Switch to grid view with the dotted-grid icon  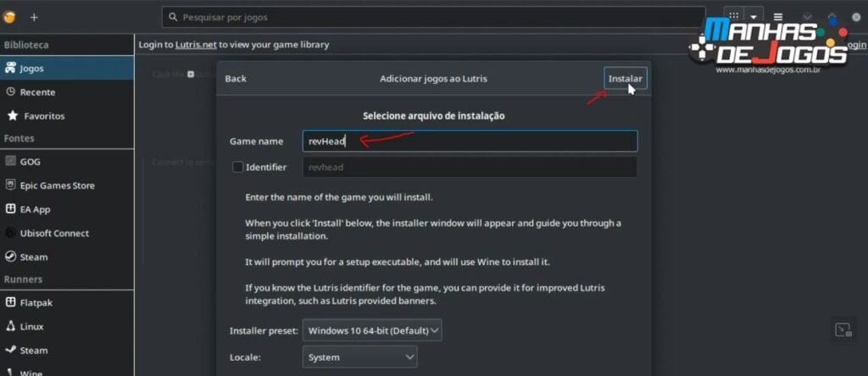pyautogui.click(x=733, y=17)
